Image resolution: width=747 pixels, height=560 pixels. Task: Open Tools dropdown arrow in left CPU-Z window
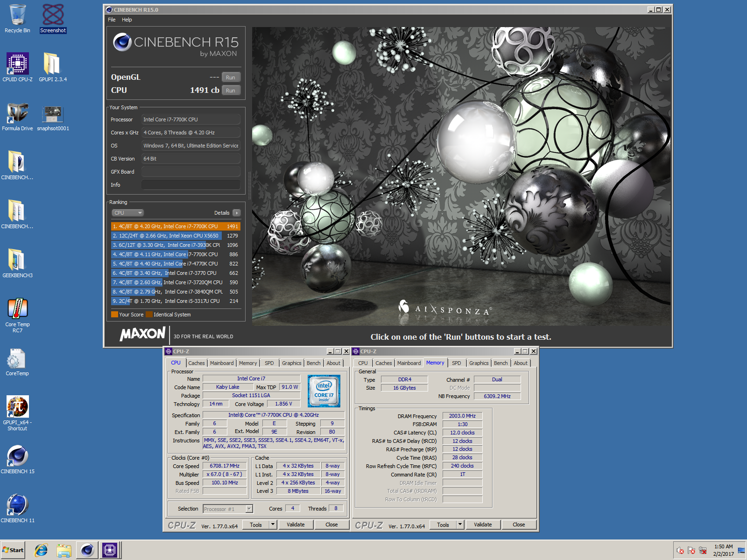click(x=273, y=525)
